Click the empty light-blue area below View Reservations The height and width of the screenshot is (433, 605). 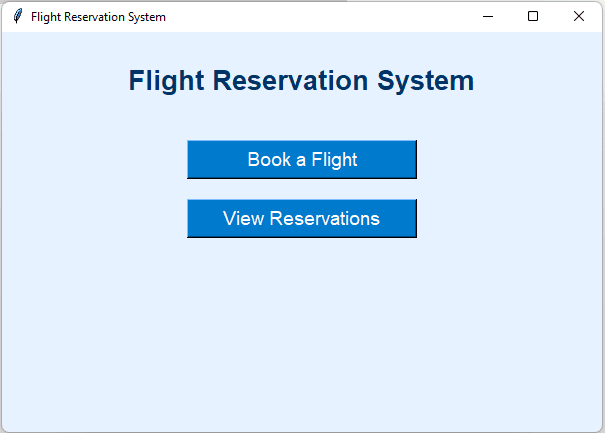(x=301, y=330)
